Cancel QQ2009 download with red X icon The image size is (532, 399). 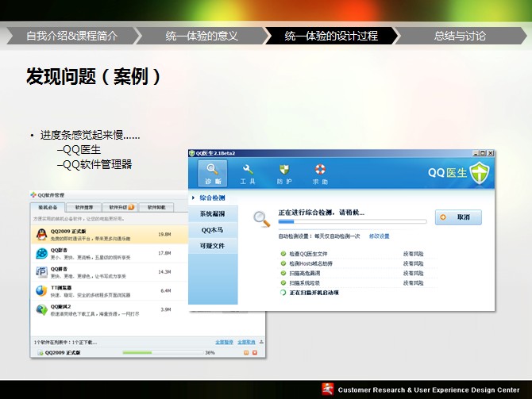click(254, 352)
